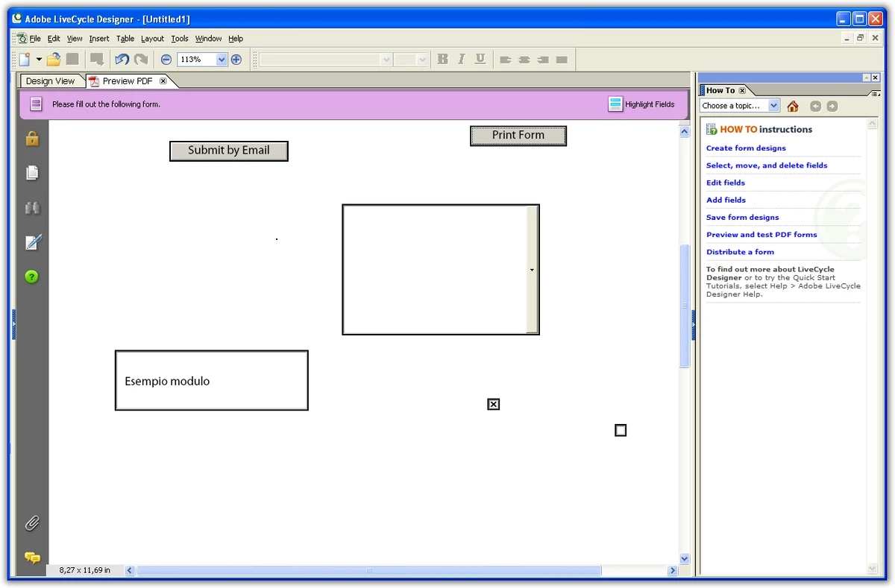Open Create form designs link
The image size is (895, 588).
[x=746, y=148]
